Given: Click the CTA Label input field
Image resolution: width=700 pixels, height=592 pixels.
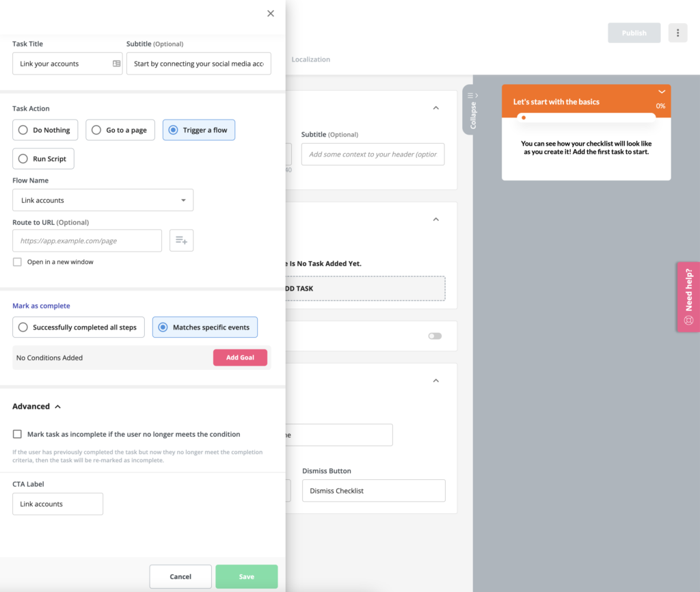Looking at the screenshot, I should 57,504.
